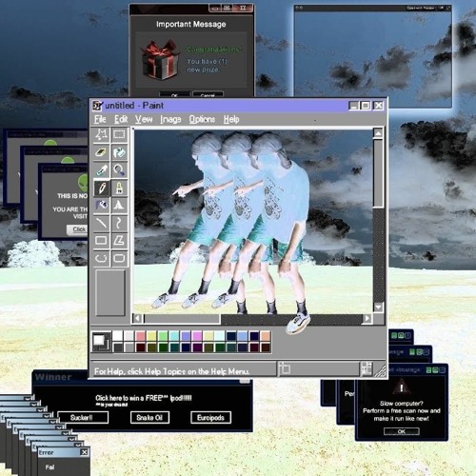Pick the Curve tool

click(119, 223)
